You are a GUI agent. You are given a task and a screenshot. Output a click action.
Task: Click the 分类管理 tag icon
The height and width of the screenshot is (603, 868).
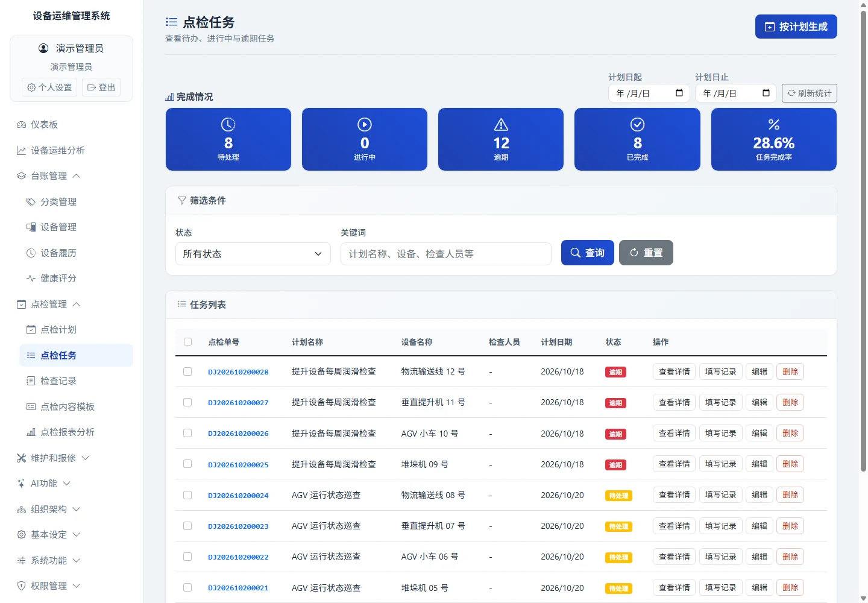pos(31,202)
